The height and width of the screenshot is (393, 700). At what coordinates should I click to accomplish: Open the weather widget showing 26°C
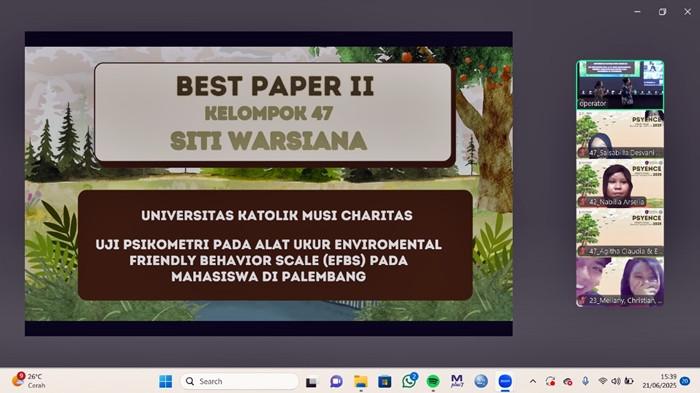[x=29, y=380]
